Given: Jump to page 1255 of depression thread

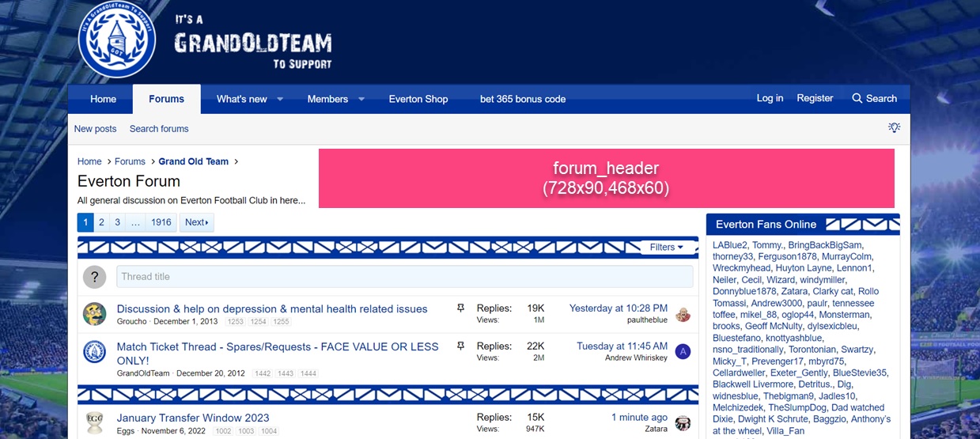Looking at the screenshot, I should tap(281, 322).
